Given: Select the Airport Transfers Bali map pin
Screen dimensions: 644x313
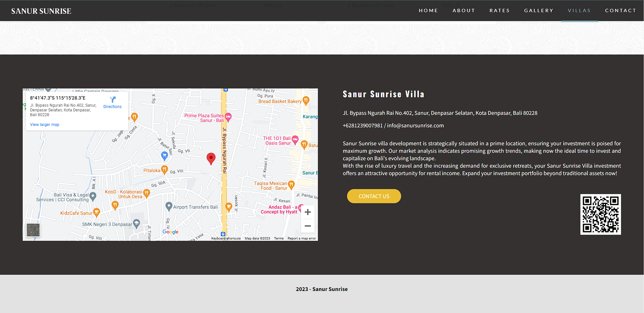Looking at the screenshot, I should pyautogui.click(x=169, y=206).
